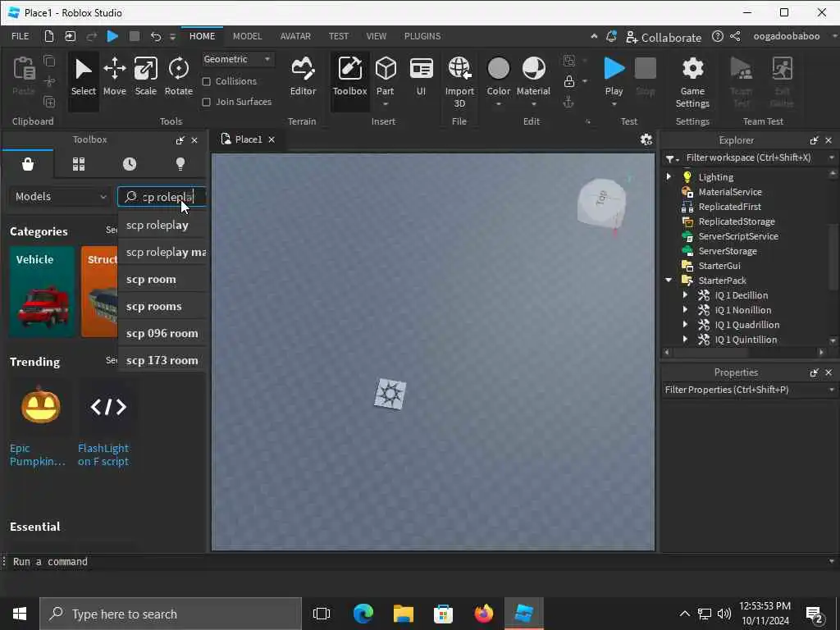The height and width of the screenshot is (630, 840).
Task: Expand the IQ 1 Nonillion item
Action: pyautogui.click(x=685, y=309)
